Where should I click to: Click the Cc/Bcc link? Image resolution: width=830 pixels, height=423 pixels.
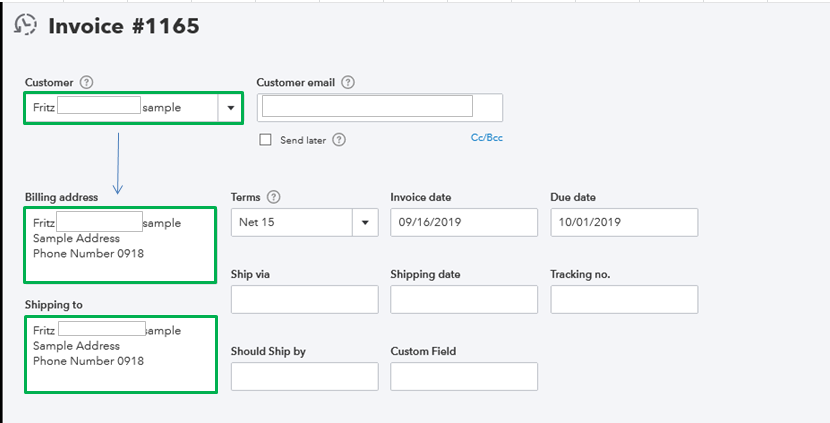[x=486, y=138]
